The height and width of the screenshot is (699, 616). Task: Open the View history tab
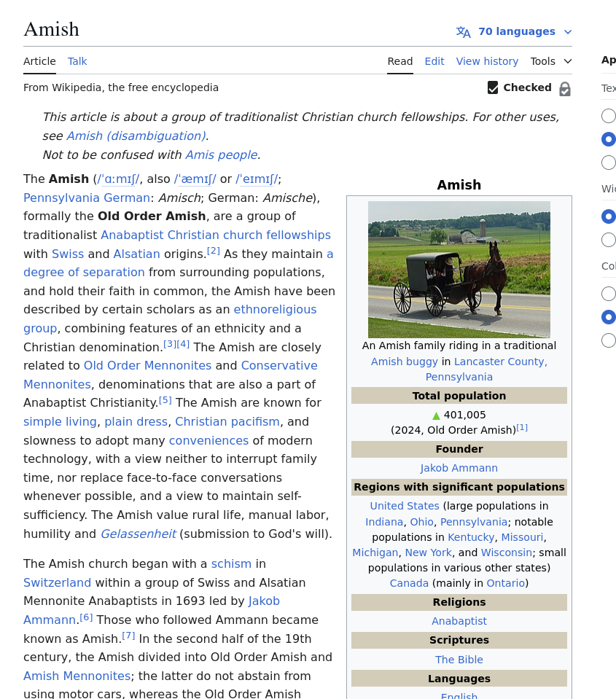point(487,61)
